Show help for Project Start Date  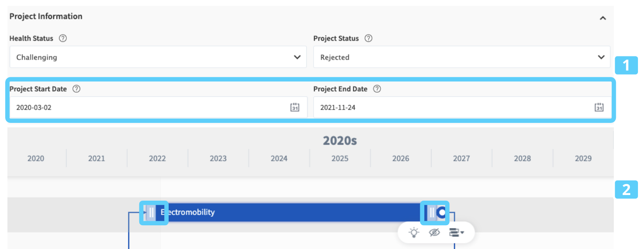coord(76,89)
